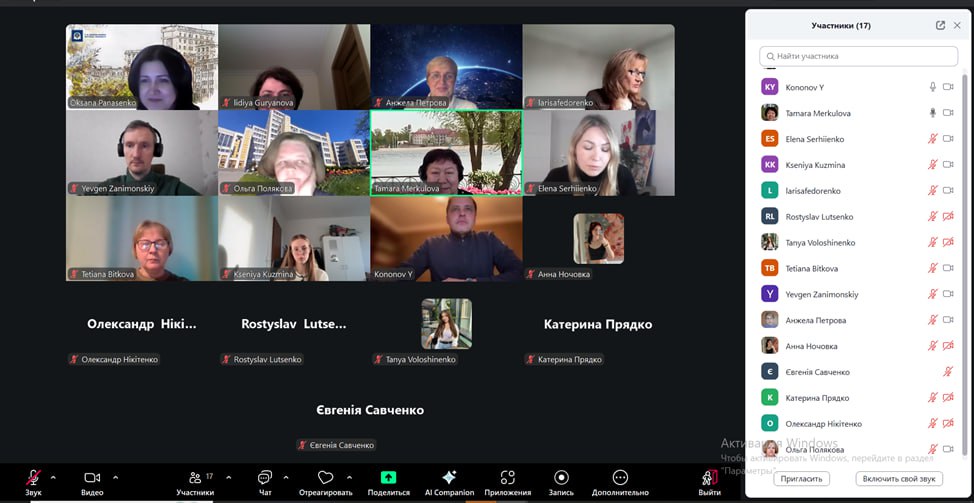The width and height of the screenshot is (974, 503).
Task: Toggle Kononov Y's microphone in participant list
Action: pos(933,87)
